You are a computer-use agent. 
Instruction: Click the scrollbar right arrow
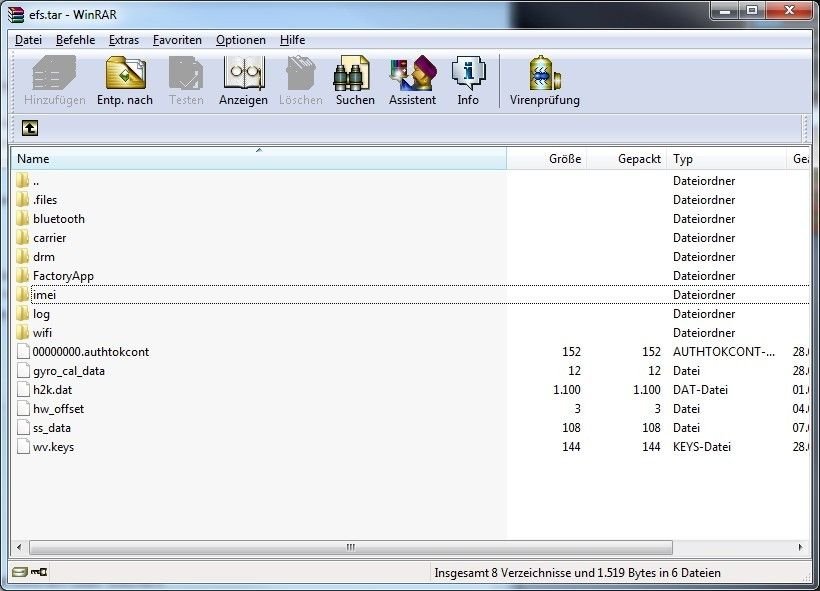click(x=801, y=548)
